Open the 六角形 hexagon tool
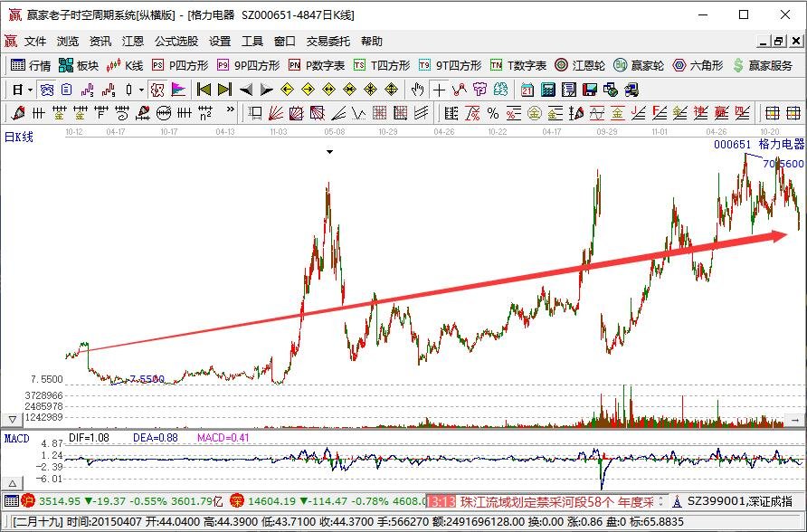 698,65
